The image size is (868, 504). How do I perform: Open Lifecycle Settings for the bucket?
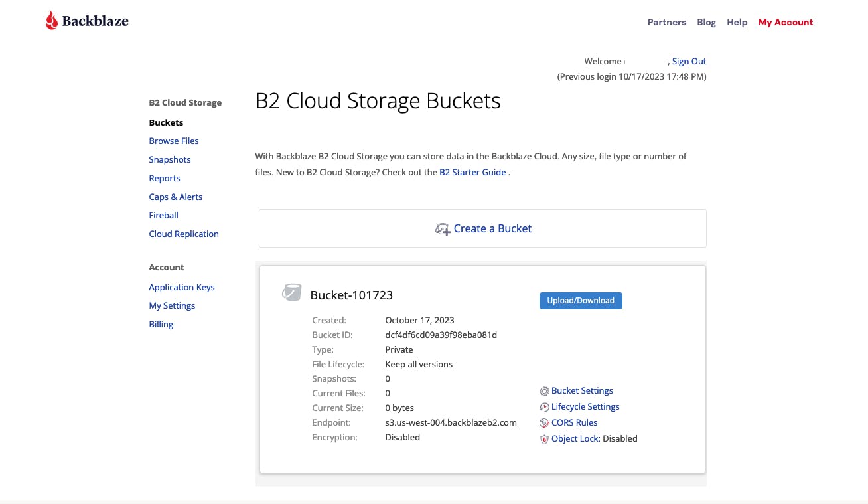pos(585,406)
